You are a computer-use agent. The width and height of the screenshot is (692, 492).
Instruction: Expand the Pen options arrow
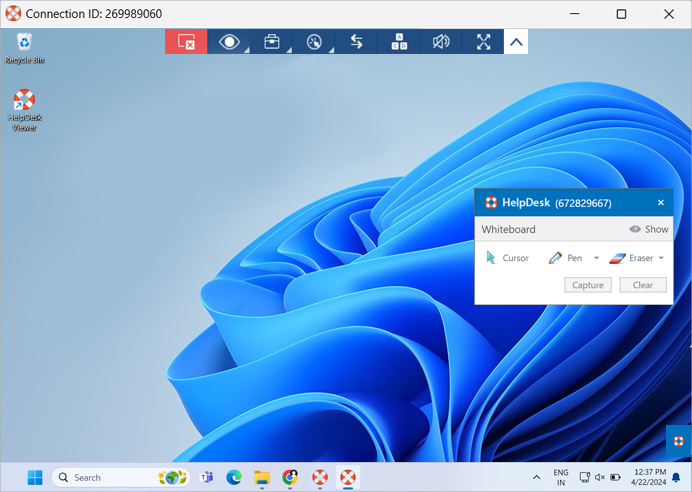pyautogui.click(x=597, y=258)
